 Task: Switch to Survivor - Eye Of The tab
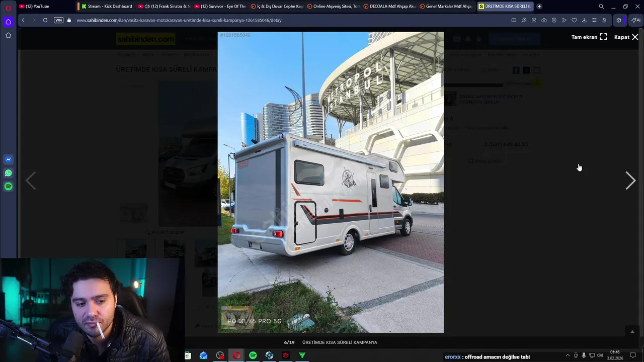[220, 7]
